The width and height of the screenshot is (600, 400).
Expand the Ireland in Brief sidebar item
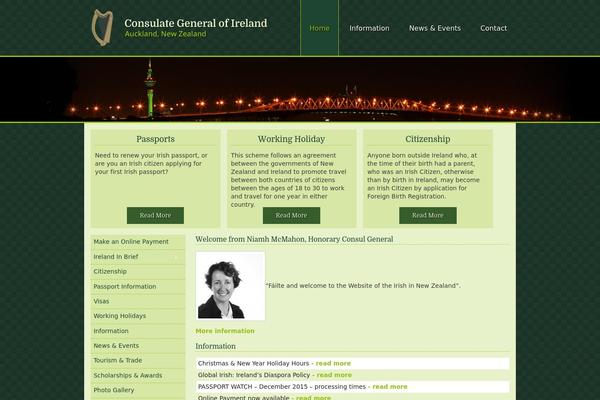pos(138,257)
